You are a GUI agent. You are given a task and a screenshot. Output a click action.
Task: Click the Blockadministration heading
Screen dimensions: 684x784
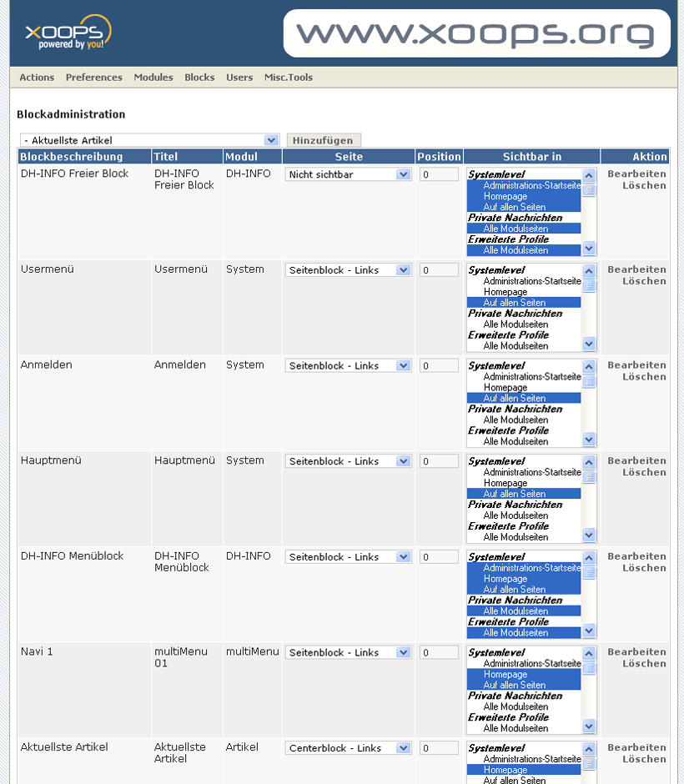tap(71, 114)
